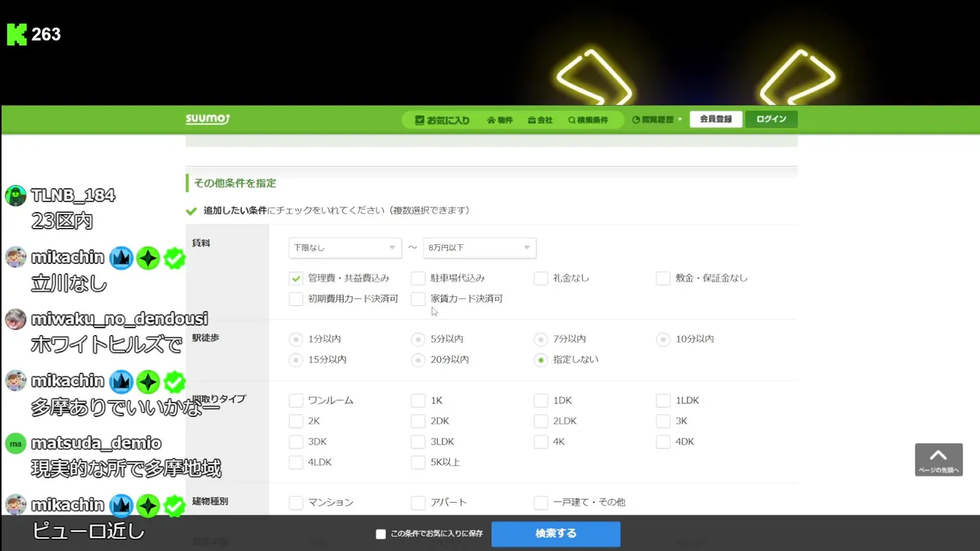Select 5分以内 walk time radio
Viewport: 980px width, 551px height.
[418, 339]
